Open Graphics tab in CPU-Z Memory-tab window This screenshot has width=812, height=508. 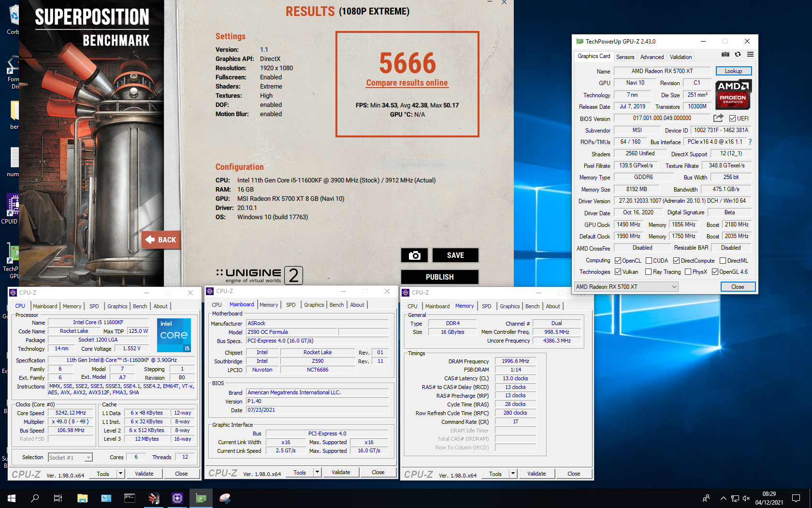pyautogui.click(x=509, y=306)
